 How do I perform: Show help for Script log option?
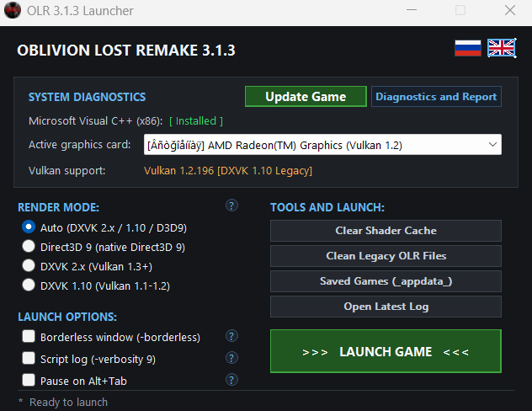(231, 358)
